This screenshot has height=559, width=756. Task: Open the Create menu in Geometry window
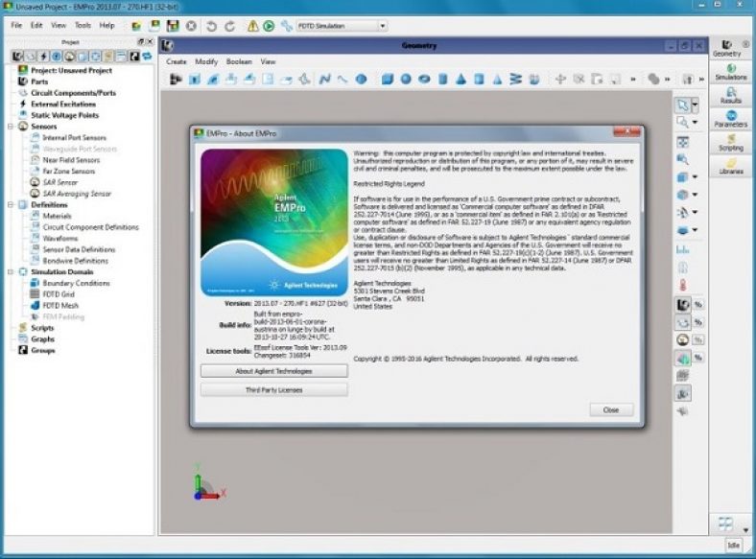(x=176, y=61)
